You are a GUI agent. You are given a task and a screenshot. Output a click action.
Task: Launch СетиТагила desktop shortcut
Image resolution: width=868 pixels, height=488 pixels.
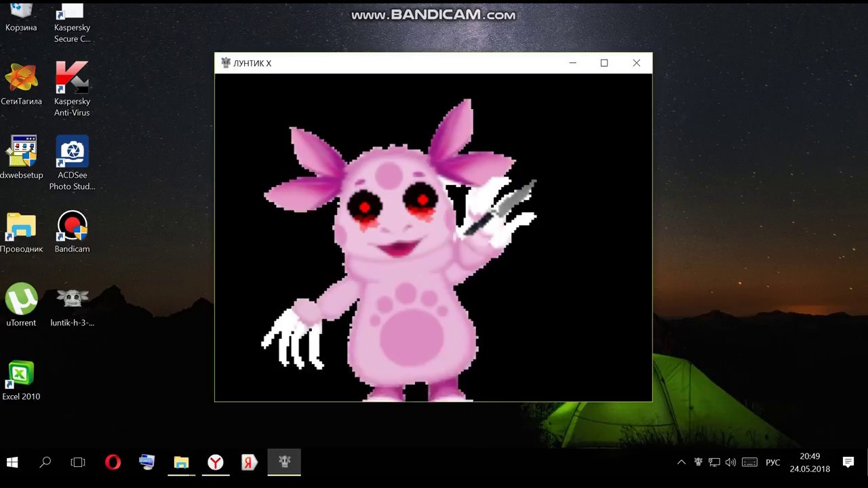[x=21, y=84]
